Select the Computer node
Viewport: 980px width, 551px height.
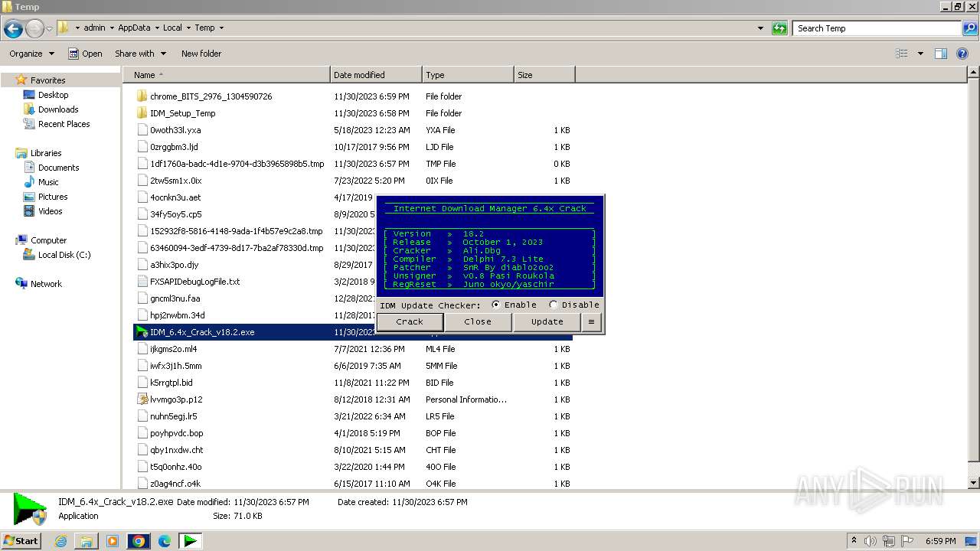48,240
